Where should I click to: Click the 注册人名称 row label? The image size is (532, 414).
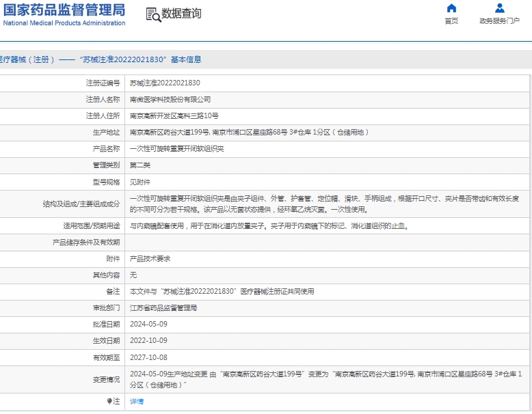point(103,99)
